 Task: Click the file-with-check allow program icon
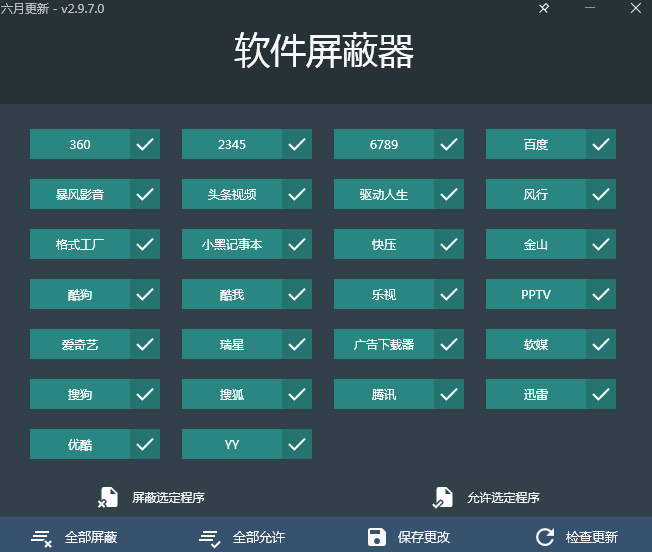442,498
